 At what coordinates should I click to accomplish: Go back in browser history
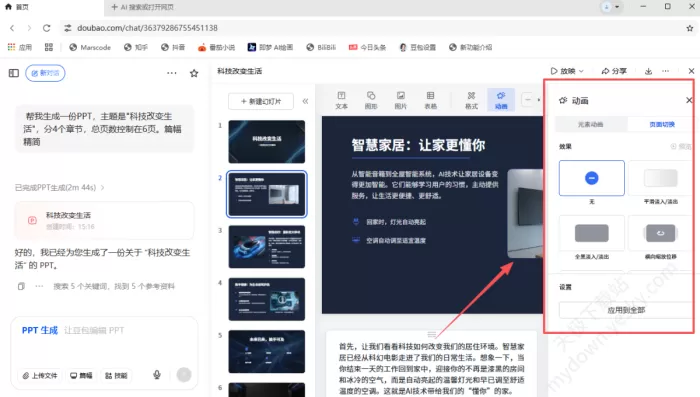[12, 28]
